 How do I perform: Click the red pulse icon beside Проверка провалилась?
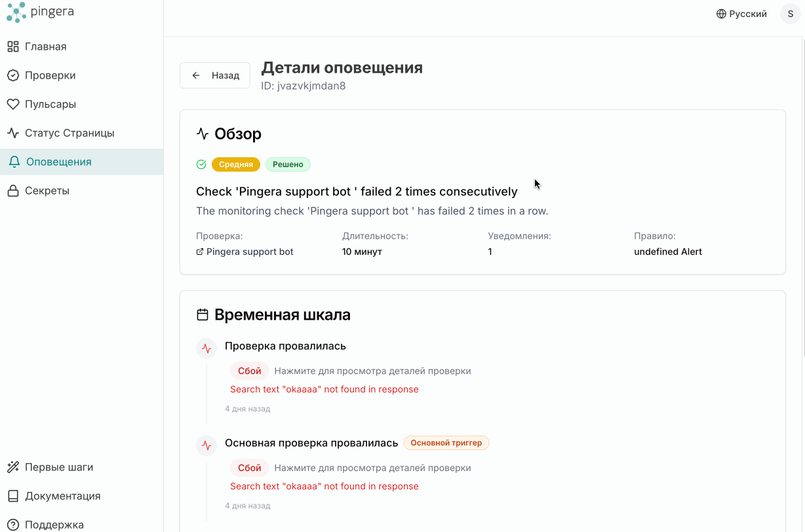[x=206, y=348]
